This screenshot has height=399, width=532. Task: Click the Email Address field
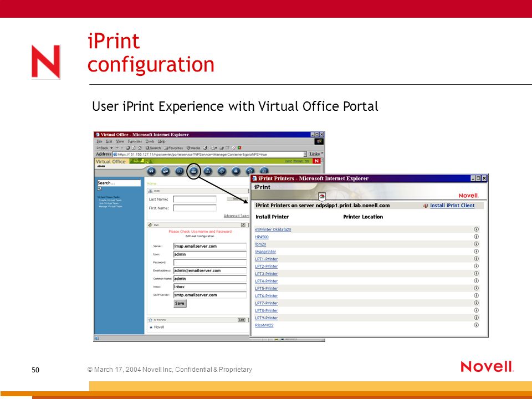[x=210, y=271]
